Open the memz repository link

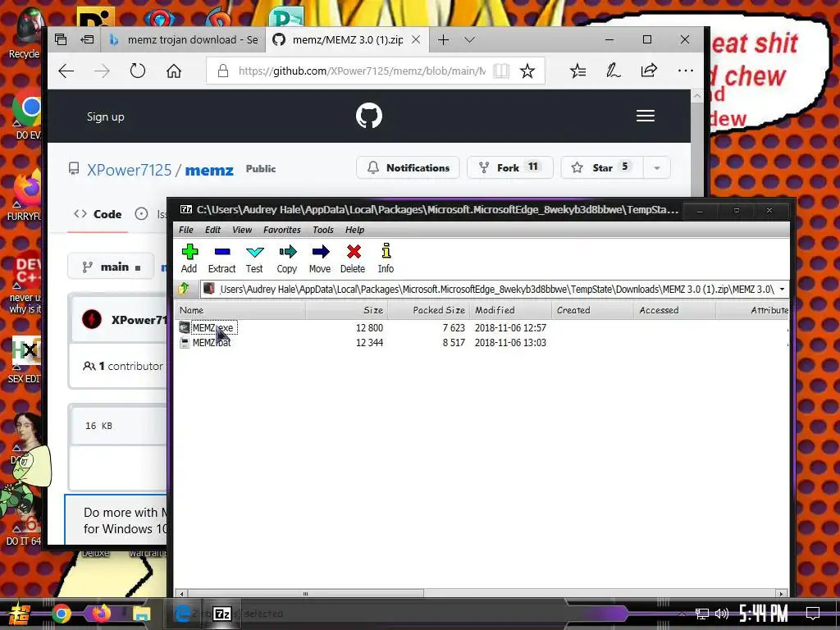209,170
